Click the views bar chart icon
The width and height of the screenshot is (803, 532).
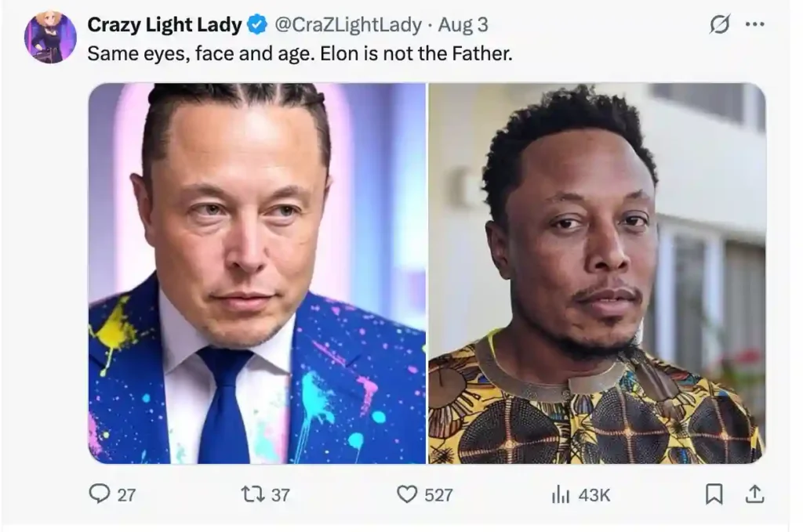tap(560, 494)
